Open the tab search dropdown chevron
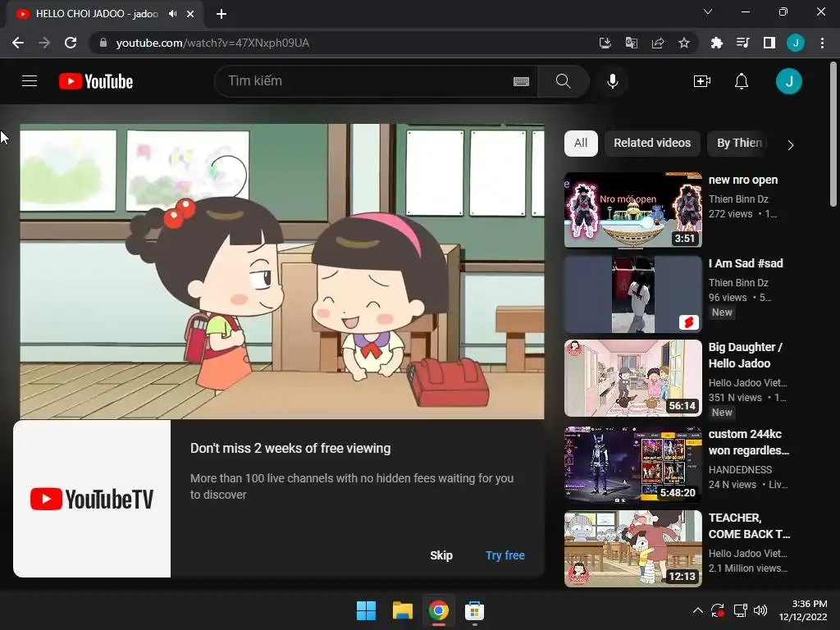 [708, 11]
